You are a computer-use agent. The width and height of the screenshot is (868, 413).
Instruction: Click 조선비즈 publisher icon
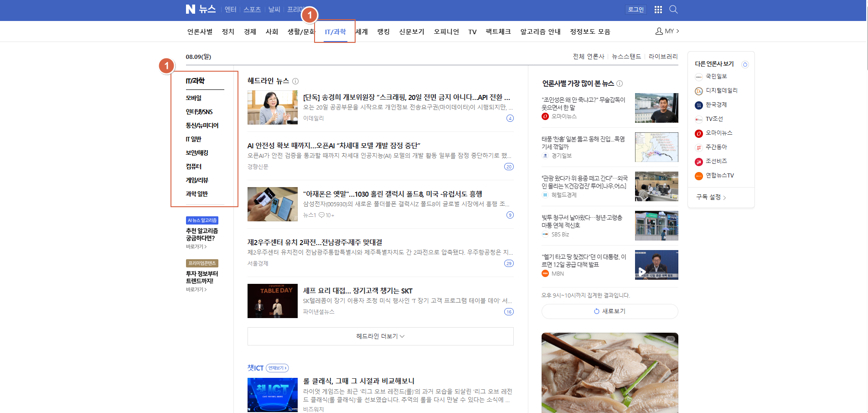coord(699,162)
